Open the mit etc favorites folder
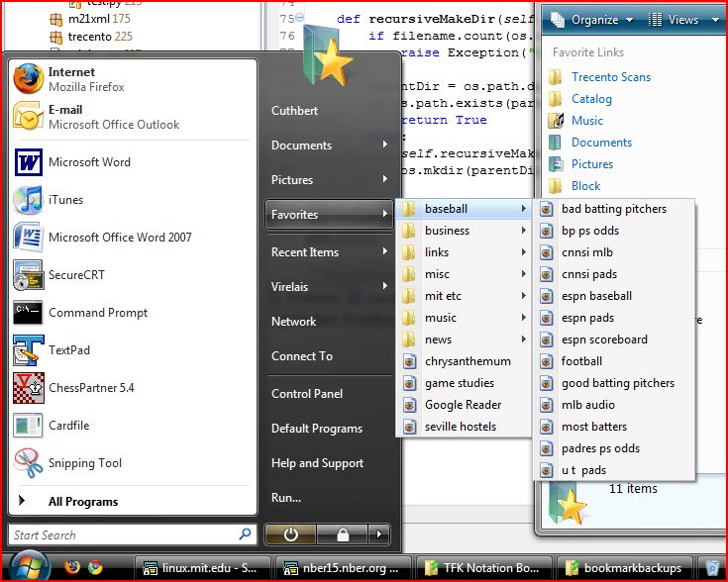 (464, 296)
